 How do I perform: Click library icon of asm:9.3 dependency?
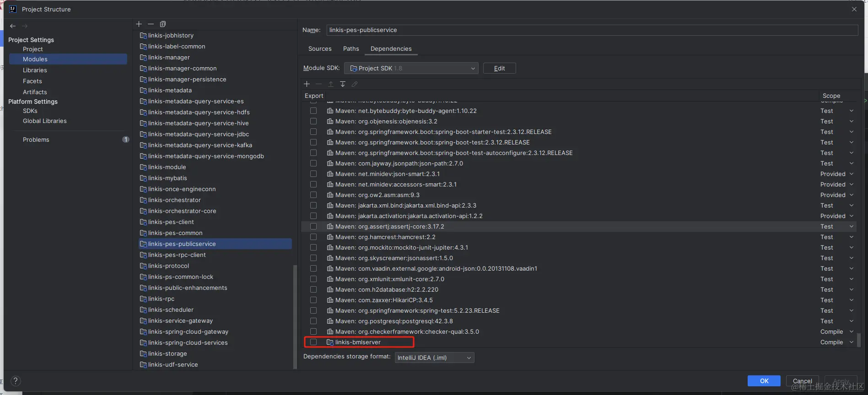[x=330, y=195]
